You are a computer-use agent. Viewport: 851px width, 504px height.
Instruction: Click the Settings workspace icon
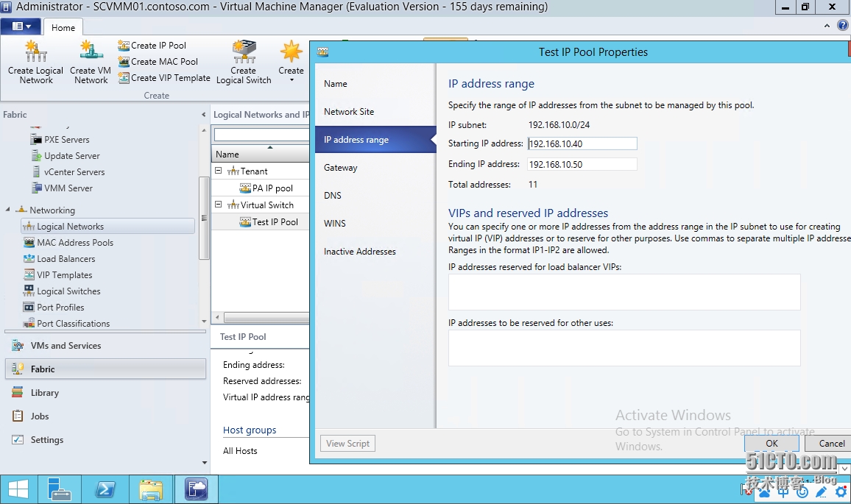pyautogui.click(x=18, y=440)
